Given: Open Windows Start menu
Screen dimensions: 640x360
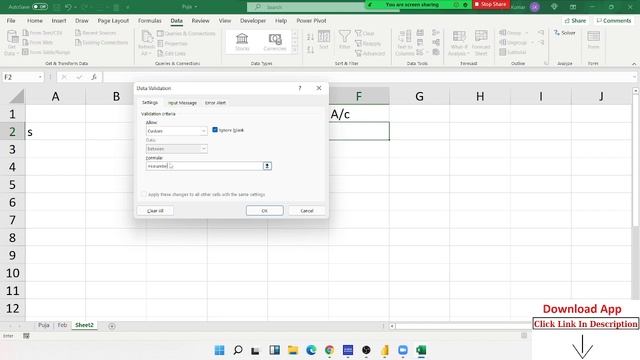Looking at the screenshot, I should [220, 350].
